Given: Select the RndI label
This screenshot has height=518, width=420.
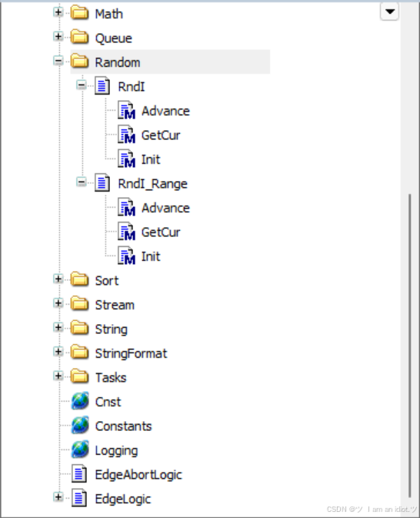Looking at the screenshot, I should [x=132, y=87].
